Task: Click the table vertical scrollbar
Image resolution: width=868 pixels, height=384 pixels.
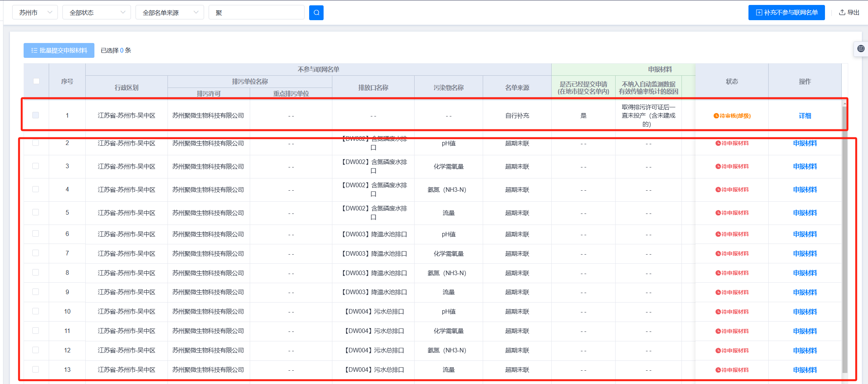Action: pyautogui.click(x=845, y=240)
